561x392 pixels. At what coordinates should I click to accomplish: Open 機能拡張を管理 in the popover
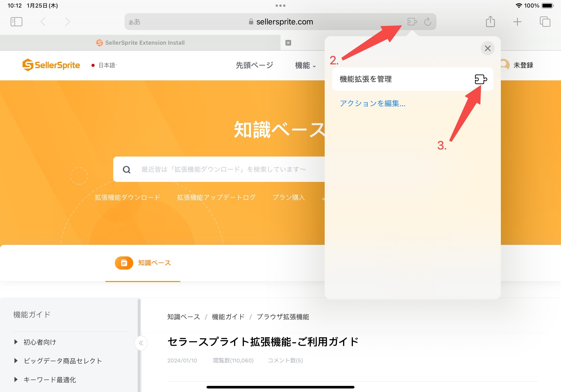(x=413, y=79)
